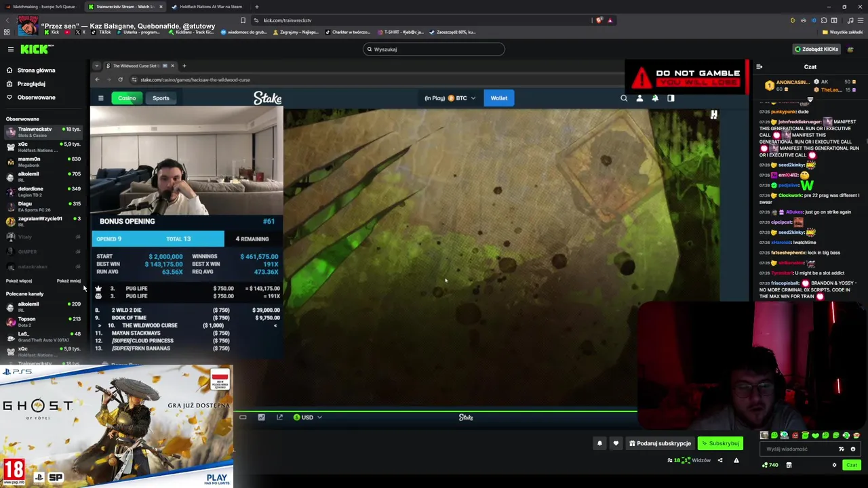
Task: Open Obserwowane in sidebar
Action: click(36, 97)
